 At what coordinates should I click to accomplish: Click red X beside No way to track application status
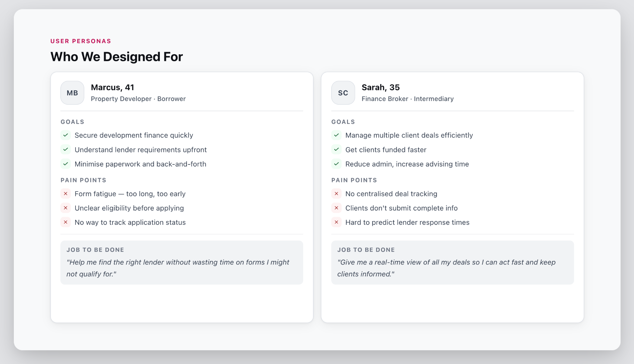click(66, 222)
